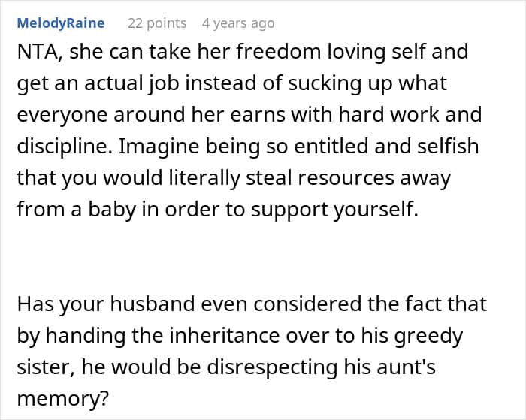Screen dimensions: 526x420
Task: Click the word disrespecting in second paragraph
Action: (272, 367)
